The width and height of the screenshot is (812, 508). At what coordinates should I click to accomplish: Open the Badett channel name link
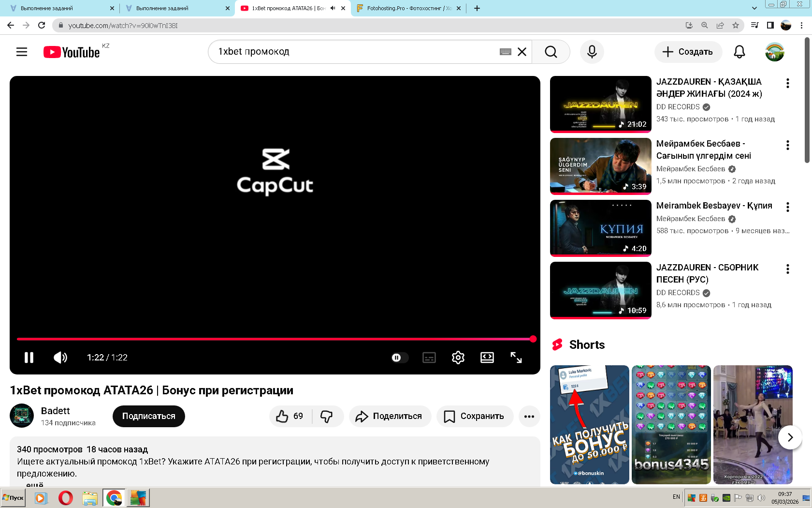click(56, 411)
